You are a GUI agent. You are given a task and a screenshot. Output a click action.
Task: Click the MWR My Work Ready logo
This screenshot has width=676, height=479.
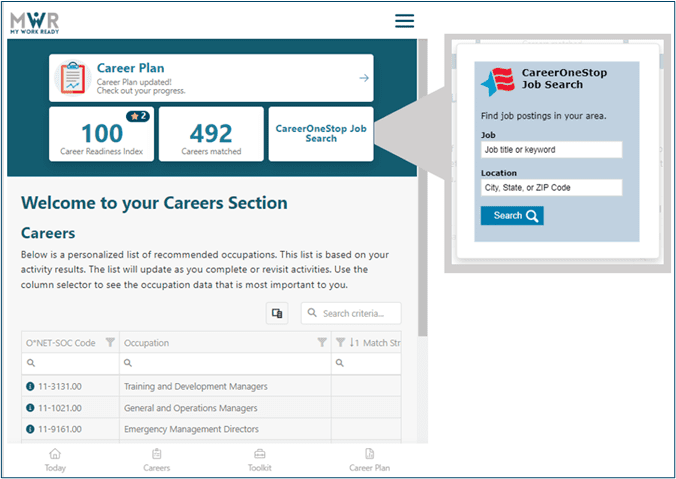click(33, 22)
